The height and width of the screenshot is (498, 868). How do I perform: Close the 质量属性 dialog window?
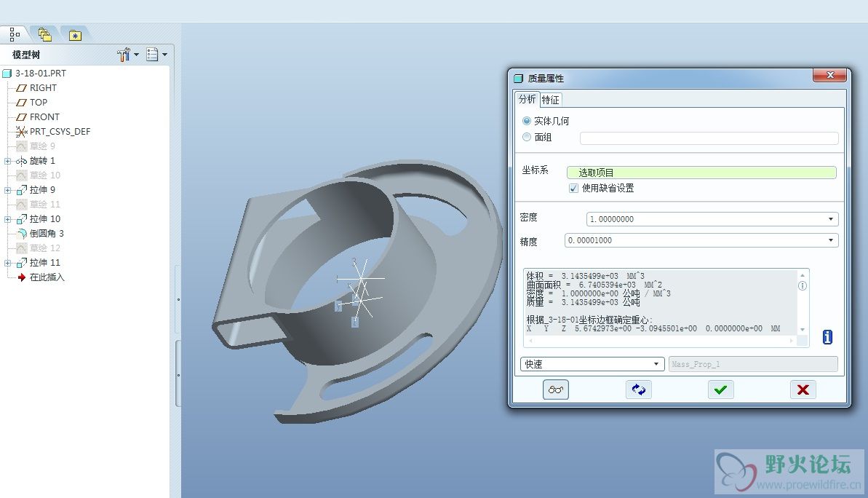point(830,75)
